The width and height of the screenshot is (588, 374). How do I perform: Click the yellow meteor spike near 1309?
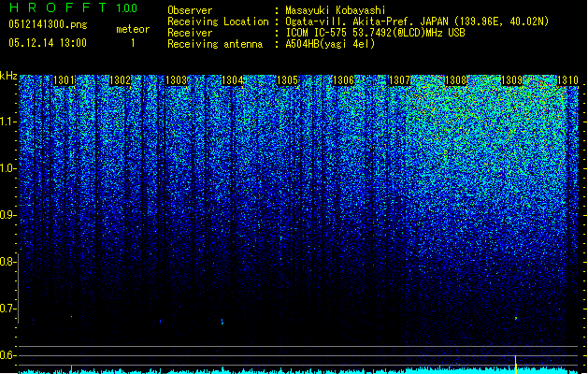(x=516, y=365)
